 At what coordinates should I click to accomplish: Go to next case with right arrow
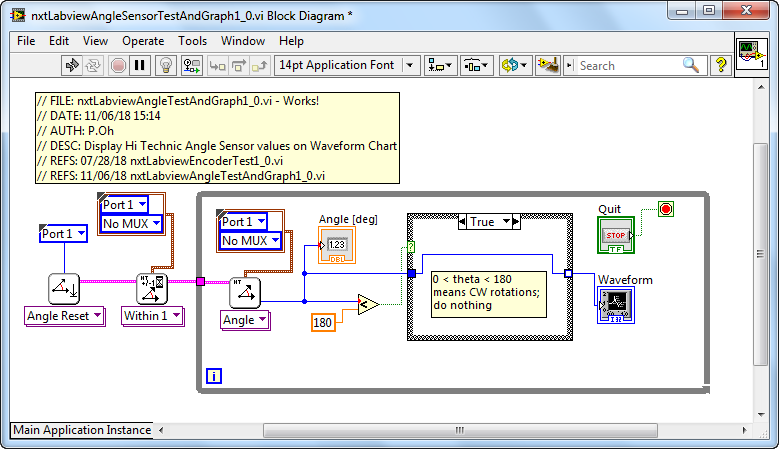pyautogui.click(x=516, y=222)
